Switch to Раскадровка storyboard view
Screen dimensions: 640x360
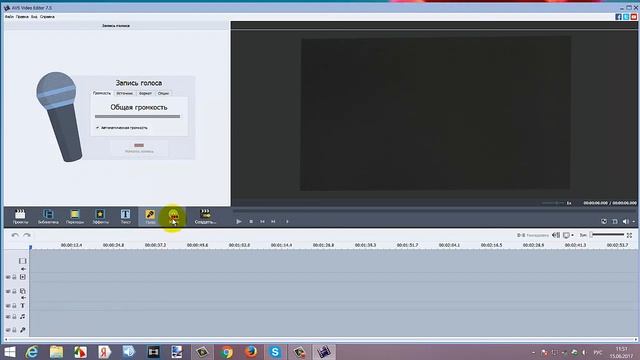pos(533,235)
